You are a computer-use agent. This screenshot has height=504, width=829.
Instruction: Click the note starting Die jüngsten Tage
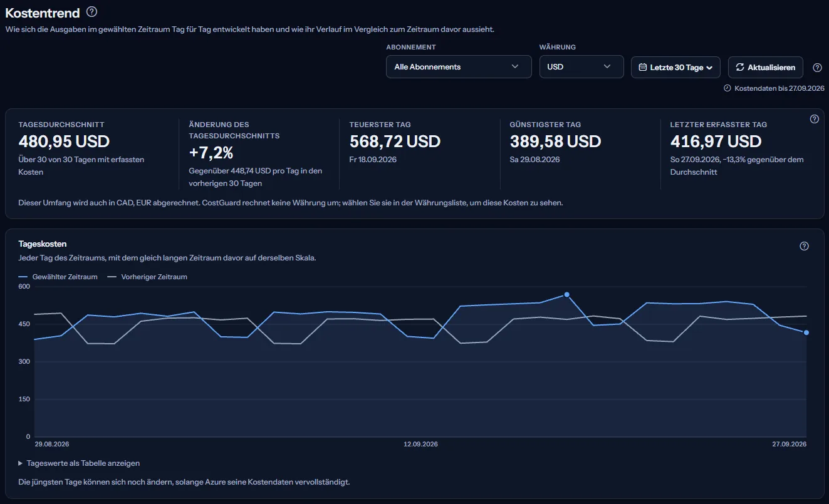184,483
